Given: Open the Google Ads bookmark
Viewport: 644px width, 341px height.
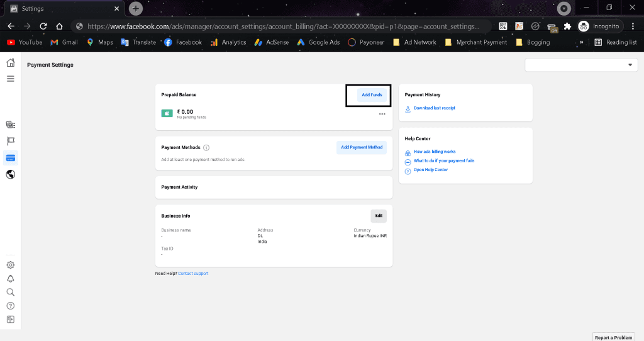Looking at the screenshot, I should point(318,42).
